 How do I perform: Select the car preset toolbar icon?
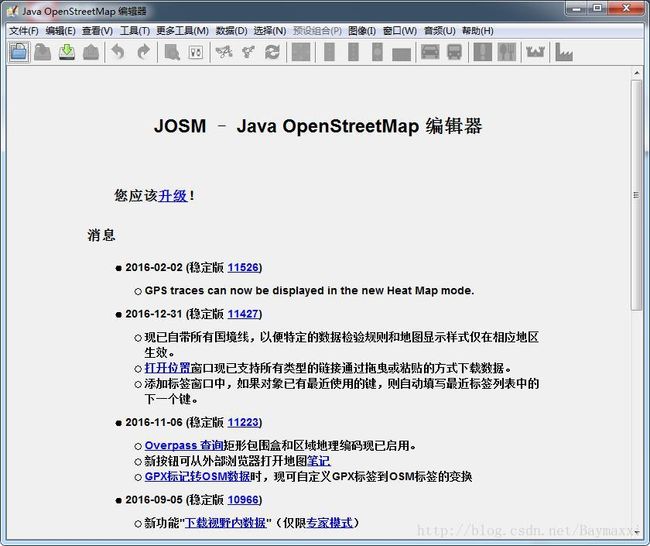tap(430, 52)
